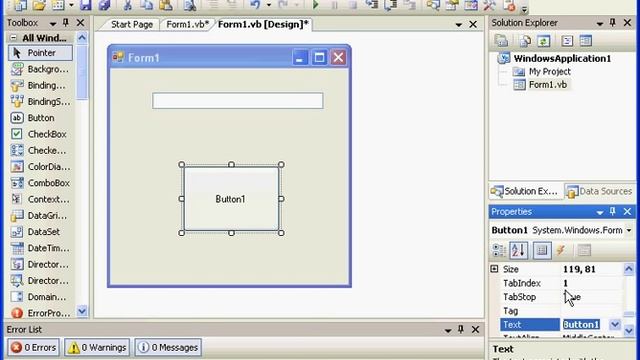Pick the CheckBox control in Toolbox

[x=40, y=134]
